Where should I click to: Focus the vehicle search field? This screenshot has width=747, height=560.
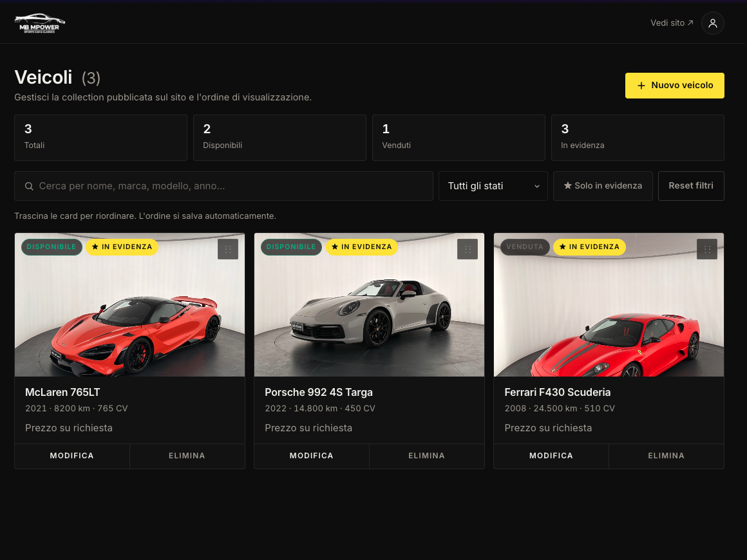click(x=223, y=186)
